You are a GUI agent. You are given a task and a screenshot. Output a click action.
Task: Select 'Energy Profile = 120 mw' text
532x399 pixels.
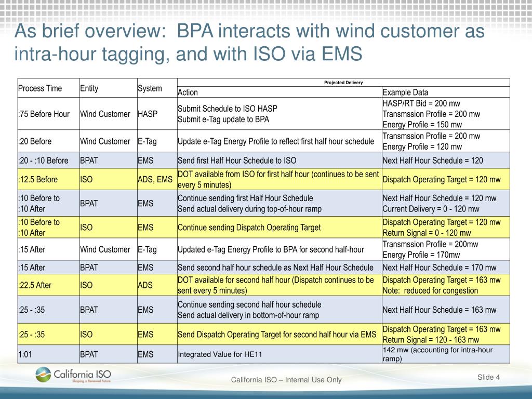coord(422,147)
